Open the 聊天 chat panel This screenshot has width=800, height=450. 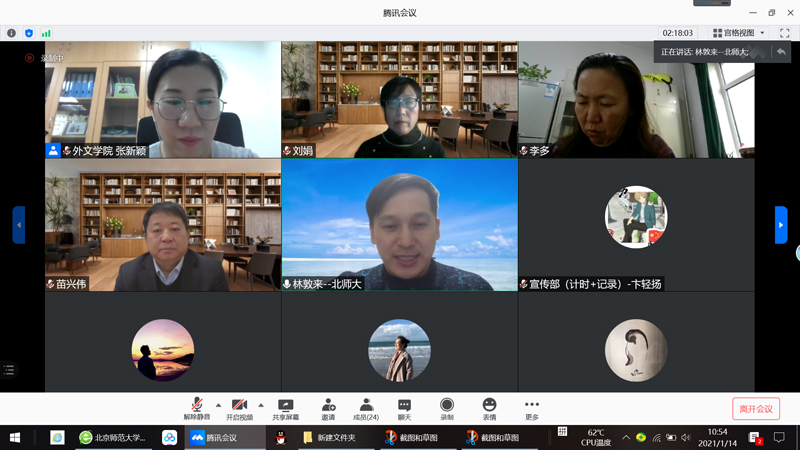tap(404, 407)
